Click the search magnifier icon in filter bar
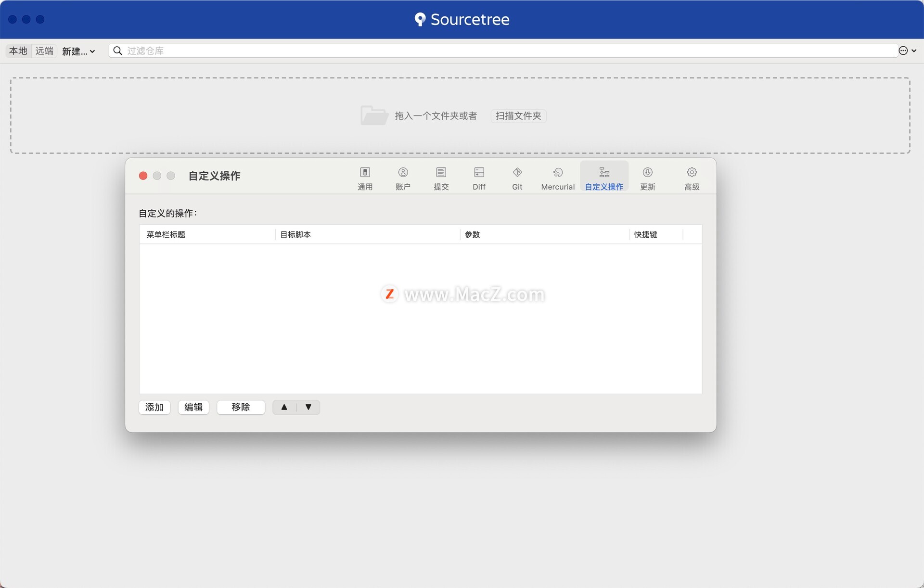 [x=117, y=51]
